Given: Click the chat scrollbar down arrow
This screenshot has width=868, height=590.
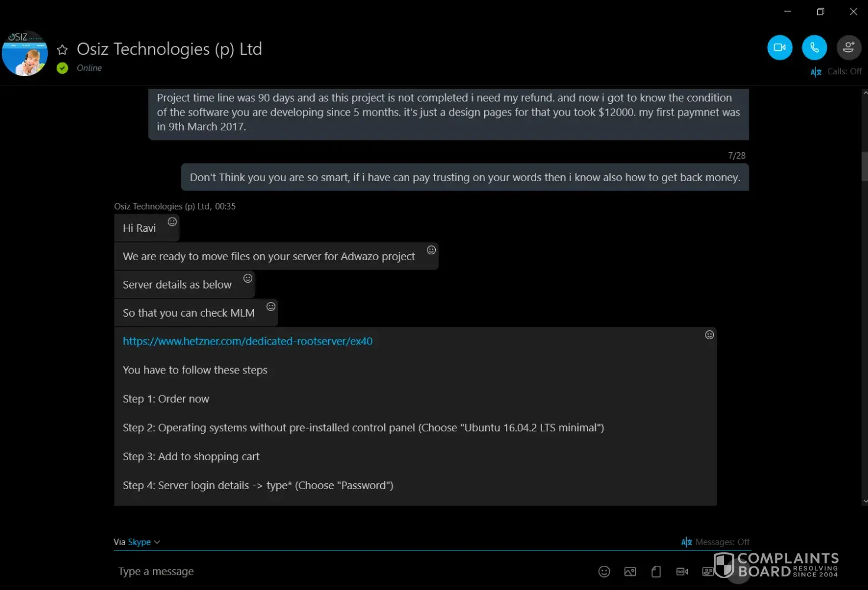Looking at the screenshot, I should 865,501.
